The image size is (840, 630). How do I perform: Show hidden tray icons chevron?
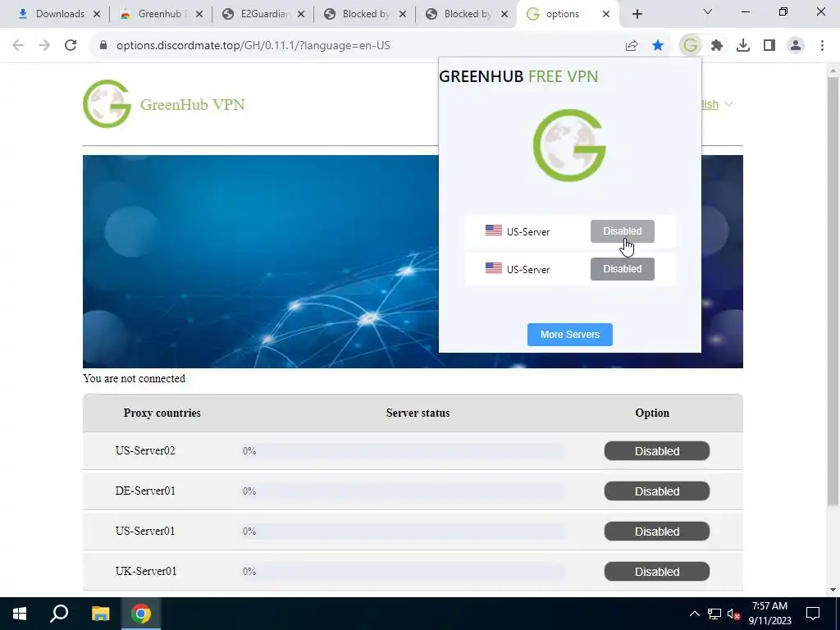(x=694, y=614)
